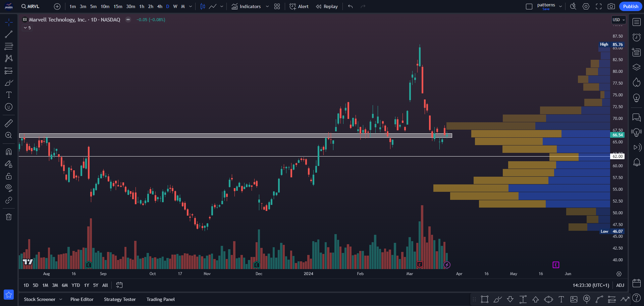Screen dimensions: 644x306
Task: Open the chat speech bubbles panel
Action: coord(637,117)
